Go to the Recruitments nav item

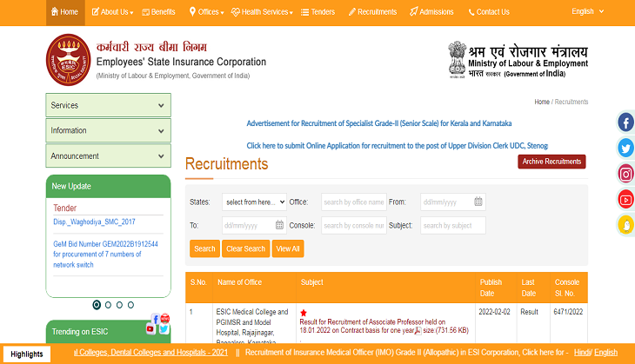372,12
